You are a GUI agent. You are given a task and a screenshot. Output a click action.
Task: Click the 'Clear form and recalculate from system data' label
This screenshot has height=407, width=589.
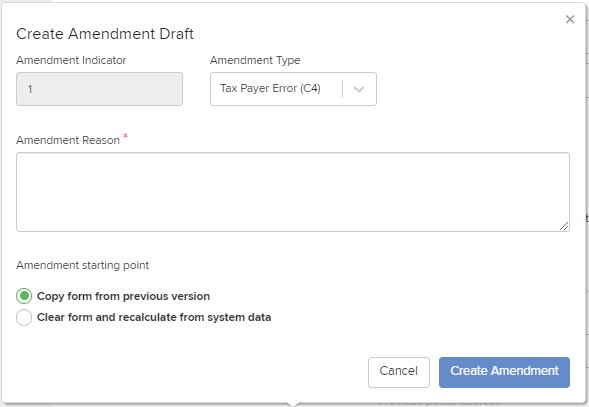pos(154,317)
